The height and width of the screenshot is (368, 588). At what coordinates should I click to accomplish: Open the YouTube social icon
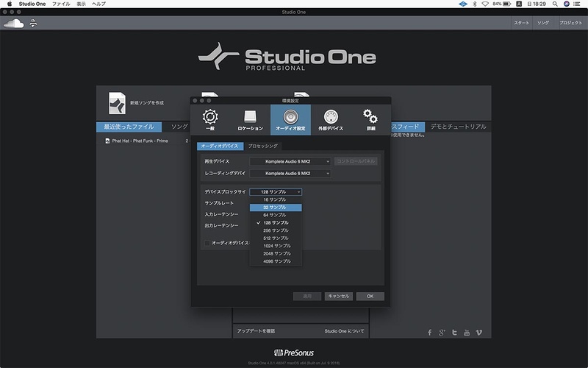[x=467, y=333]
